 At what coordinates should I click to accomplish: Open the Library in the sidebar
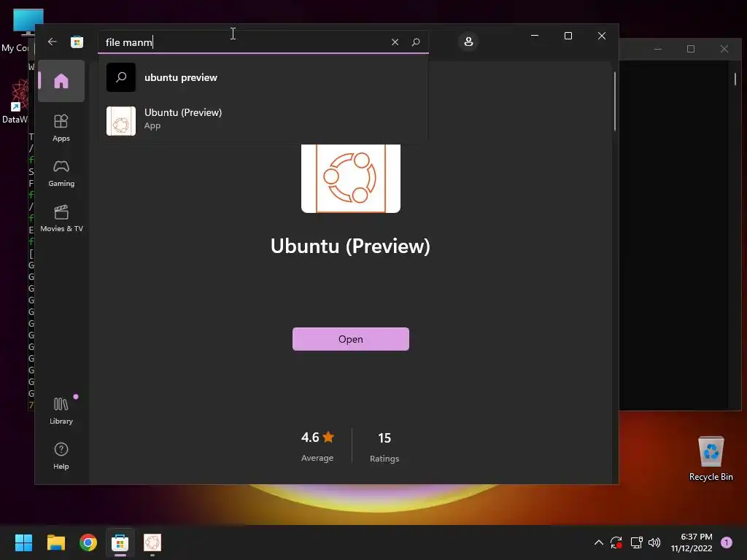click(61, 411)
